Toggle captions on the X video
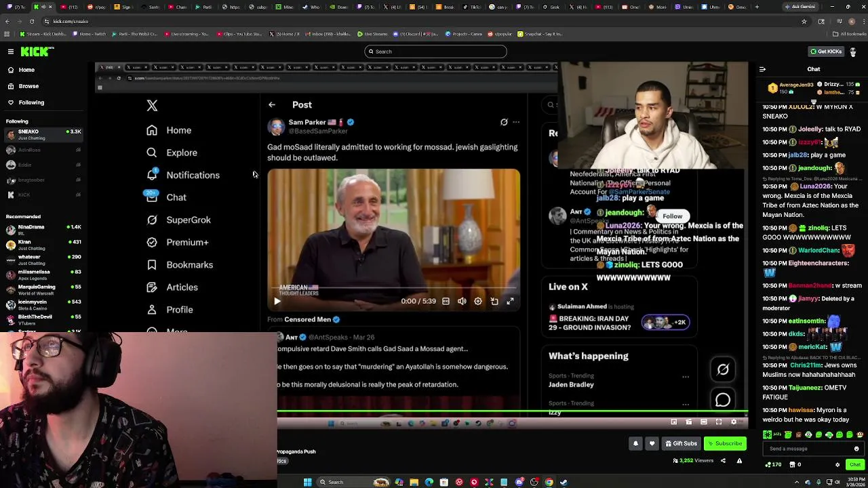 pyautogui.click(x=446, y=301)
